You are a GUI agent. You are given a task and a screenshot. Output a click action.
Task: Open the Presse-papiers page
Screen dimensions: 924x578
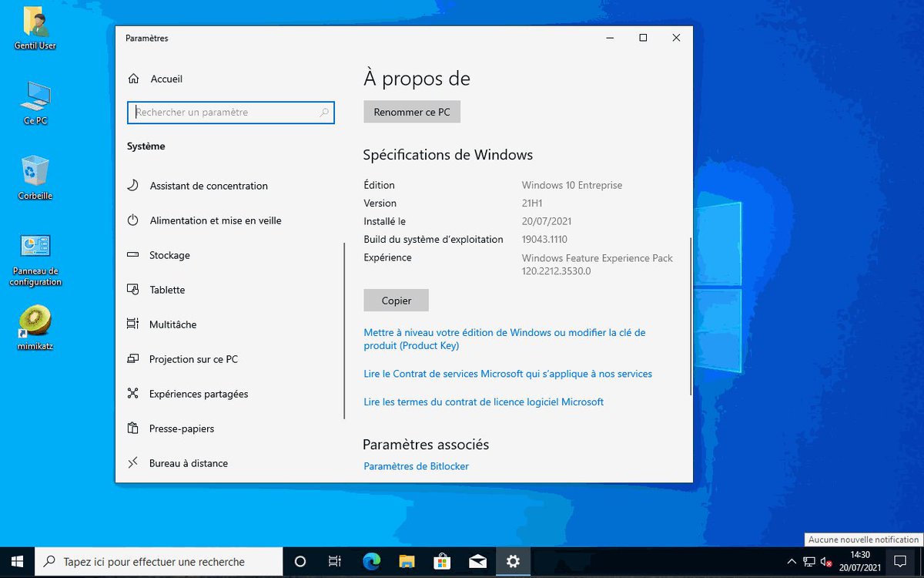(182, 428)
